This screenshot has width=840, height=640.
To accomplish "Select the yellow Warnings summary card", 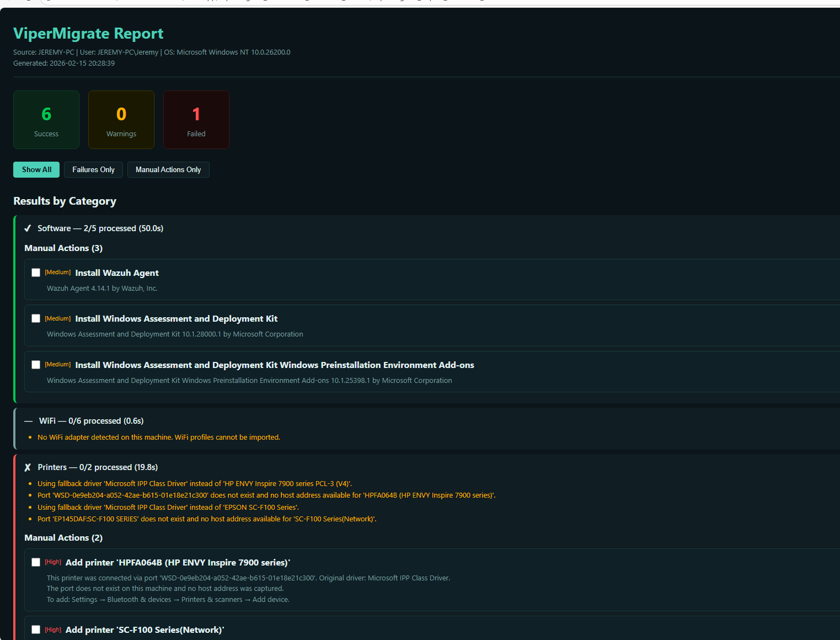I will tap(121, 120).
